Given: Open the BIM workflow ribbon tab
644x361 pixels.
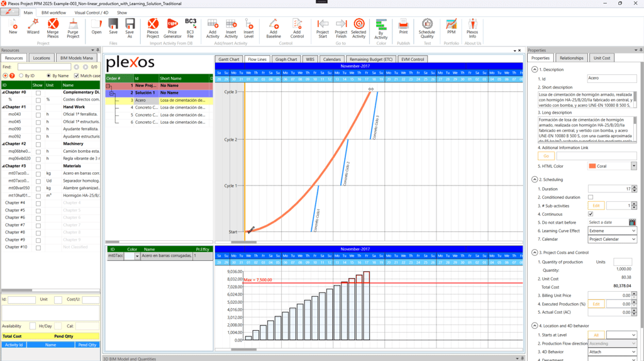Looking at the screenshot, I should pyautogui.click(x=53, y=13).
